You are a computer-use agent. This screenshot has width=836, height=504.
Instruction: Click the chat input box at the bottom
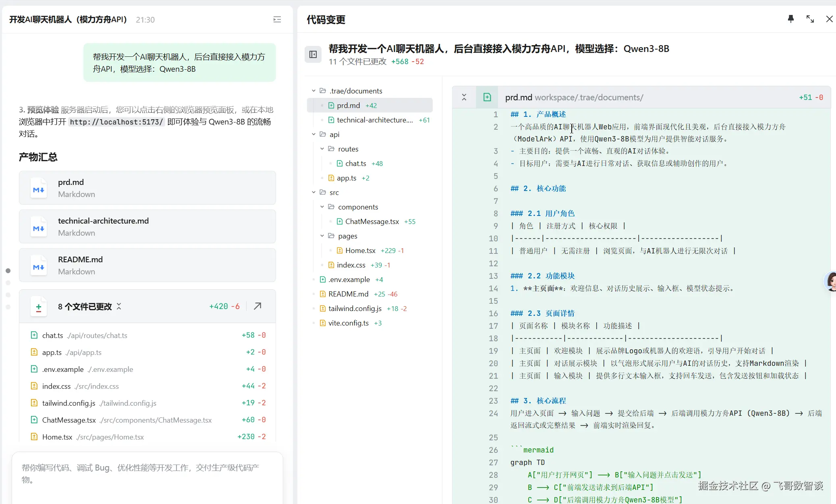(x=147, y=475)
